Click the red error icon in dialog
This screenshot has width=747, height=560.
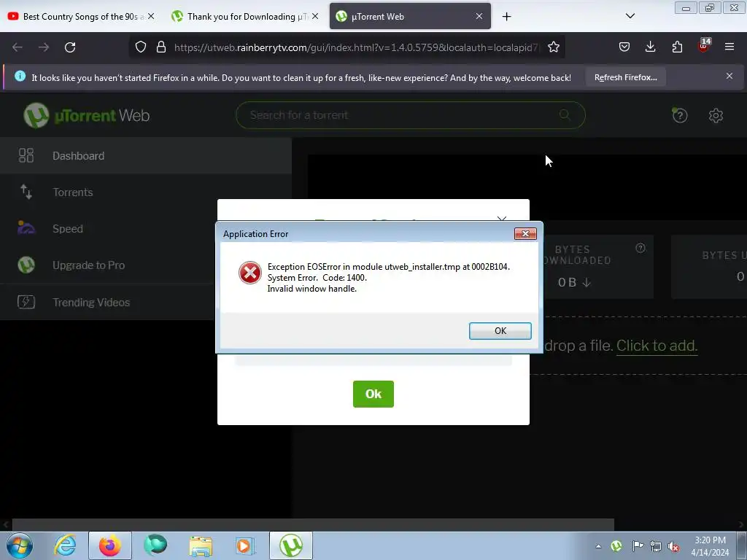(249, 273)
